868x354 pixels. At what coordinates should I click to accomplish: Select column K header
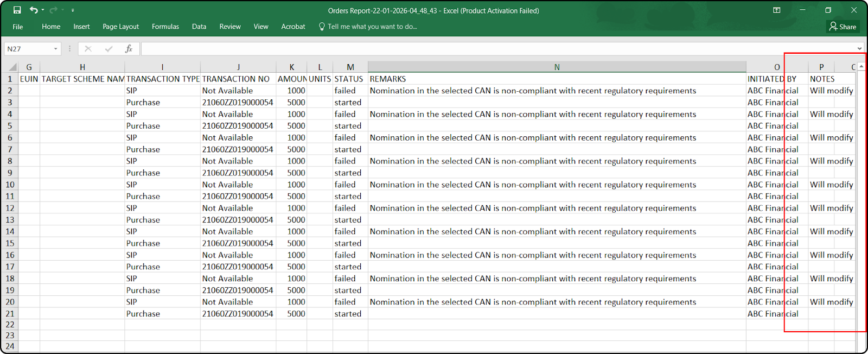coord(292,67)
